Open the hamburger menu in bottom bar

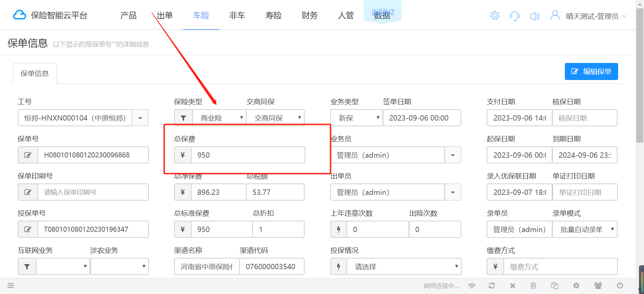click(11, 286)
